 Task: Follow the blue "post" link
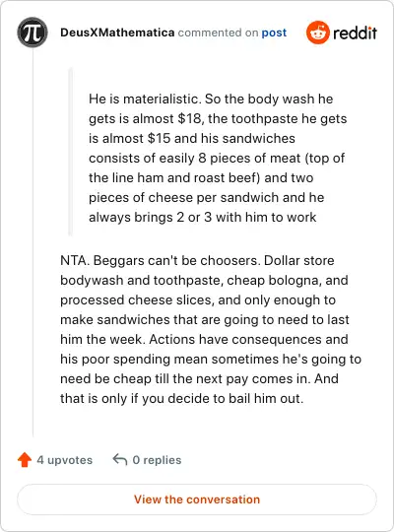(274, 33)
